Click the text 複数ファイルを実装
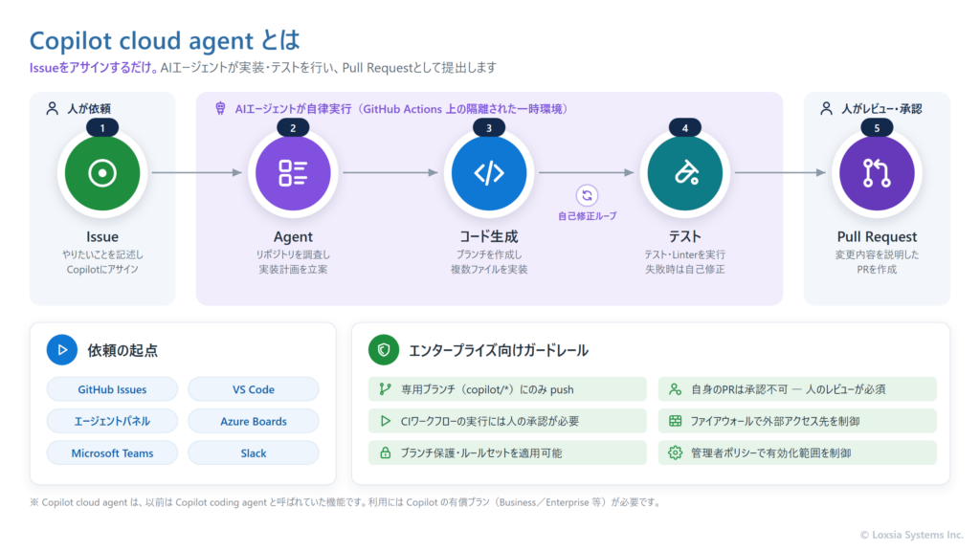Screen dimensions: 980x551 489,270
